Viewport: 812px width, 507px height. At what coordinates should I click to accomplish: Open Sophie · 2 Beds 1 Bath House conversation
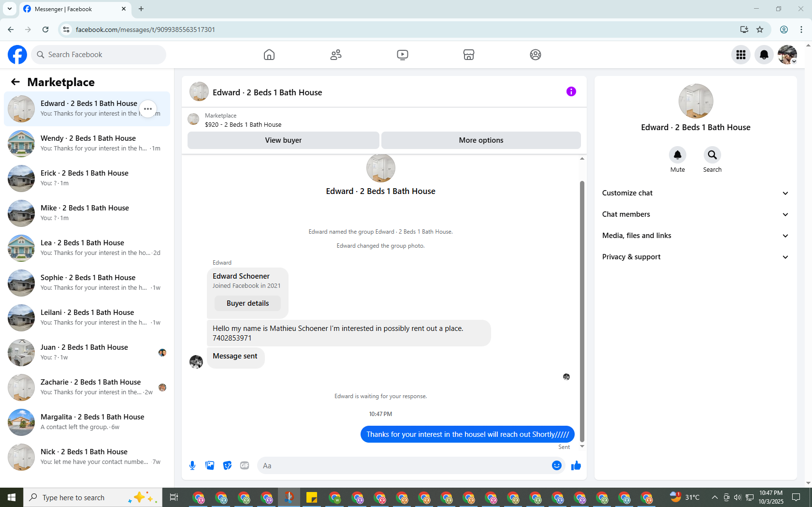click(x=87, y=283)
